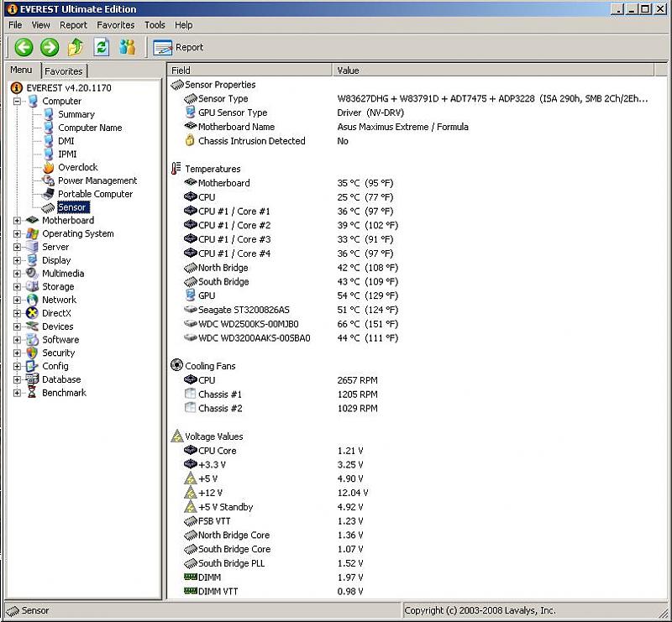Click the Temperatures thermometer icon
The image size is (672, 622).
pyautogui.click(x=176, y=169)
